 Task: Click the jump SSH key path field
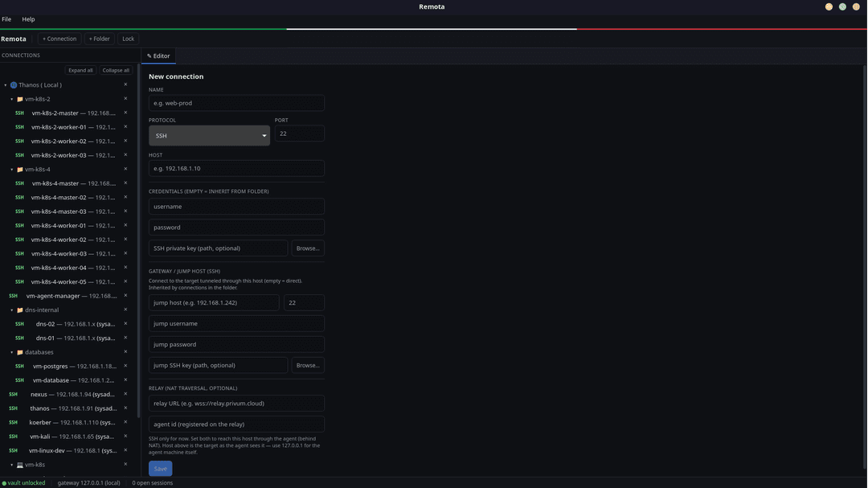[218, 366]
